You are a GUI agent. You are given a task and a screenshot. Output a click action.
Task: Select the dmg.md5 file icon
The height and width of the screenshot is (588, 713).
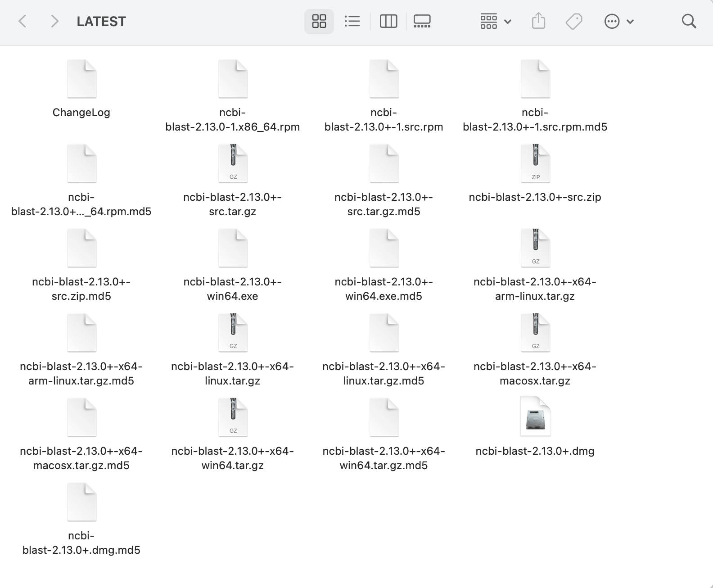pos(81,502)
